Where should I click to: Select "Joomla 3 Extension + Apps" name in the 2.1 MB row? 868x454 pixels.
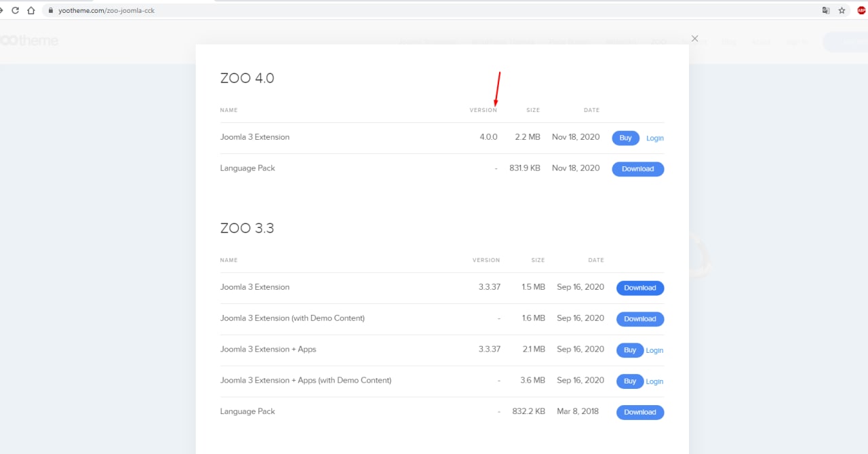269,349
